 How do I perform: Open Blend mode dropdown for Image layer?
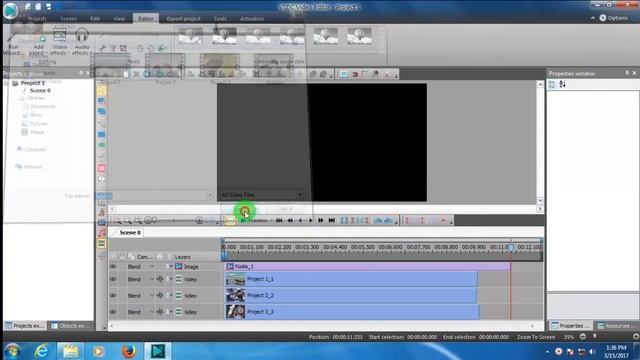pos(152,267)
